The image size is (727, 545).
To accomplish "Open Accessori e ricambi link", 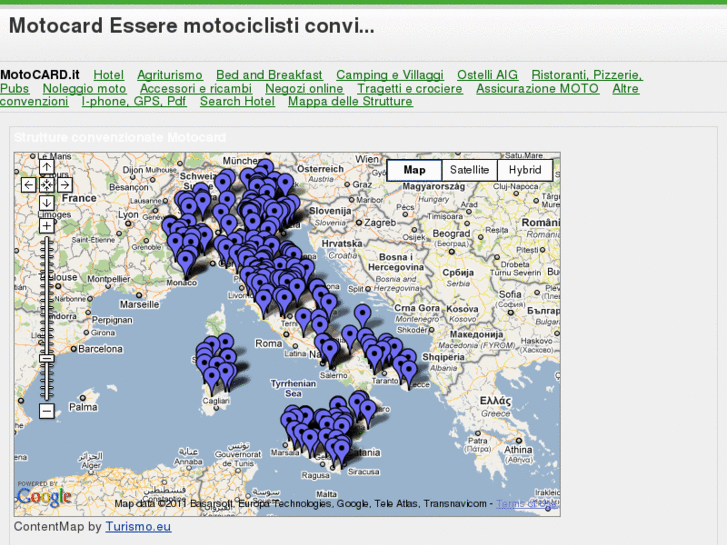I will [x=196, y=89].
